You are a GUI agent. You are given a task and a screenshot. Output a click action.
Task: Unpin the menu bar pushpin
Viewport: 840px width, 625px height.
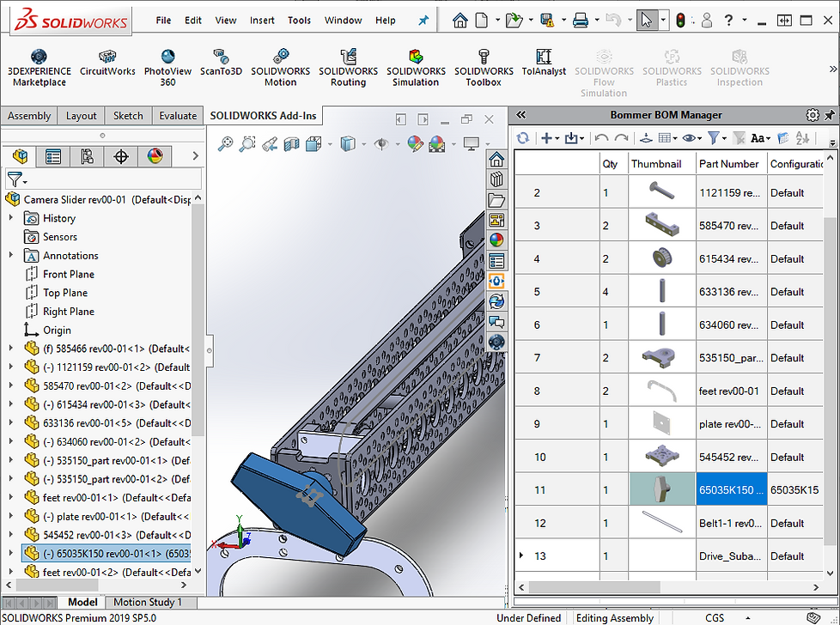tap(423, 20)
